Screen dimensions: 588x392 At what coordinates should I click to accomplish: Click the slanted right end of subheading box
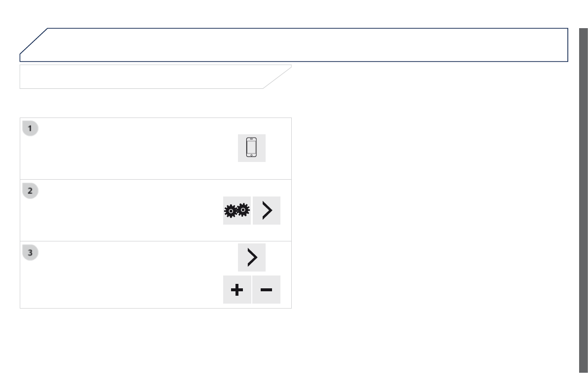(277, 77)
